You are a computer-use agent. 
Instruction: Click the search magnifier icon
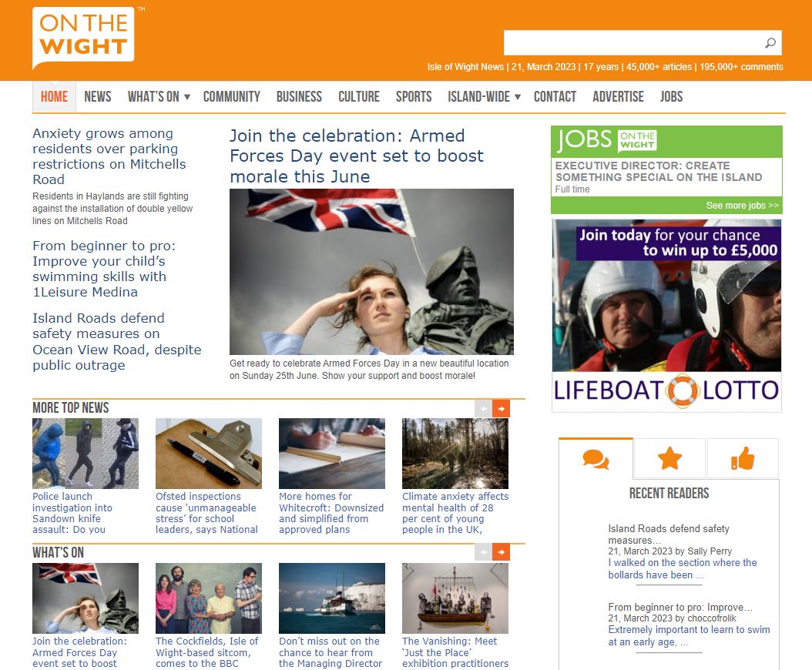tap(770, 43)
